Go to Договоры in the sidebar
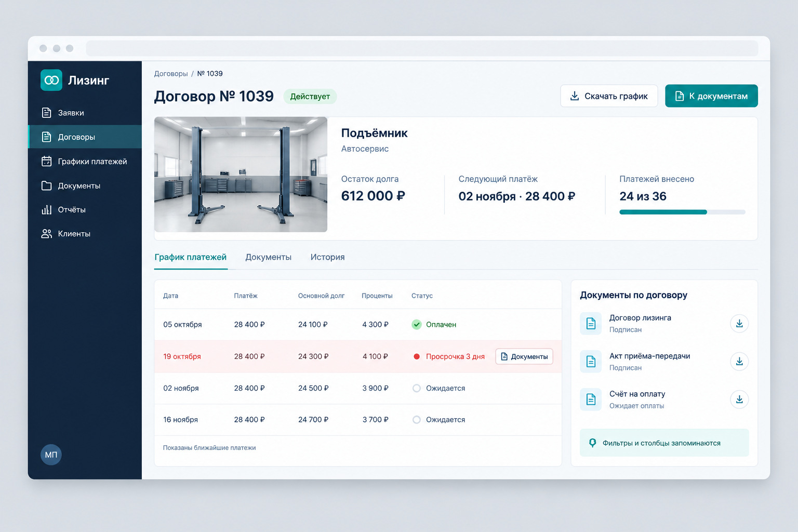 pos(85,137)
